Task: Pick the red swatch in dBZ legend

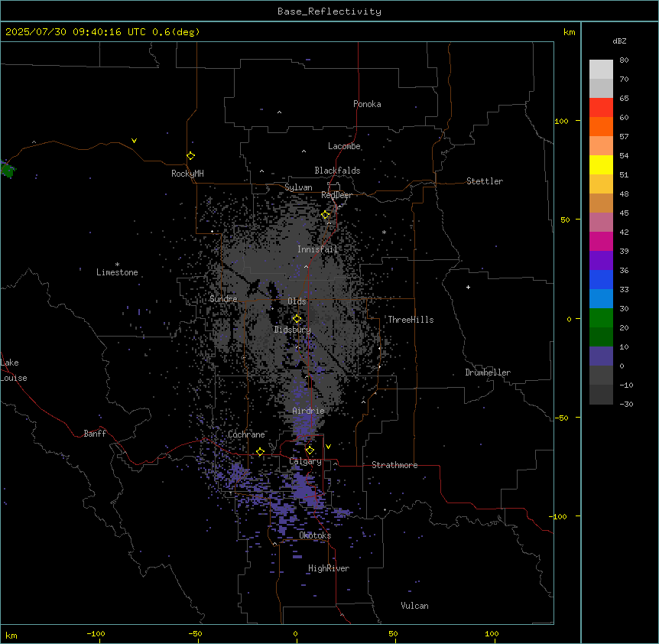Action: pos(601,107)
